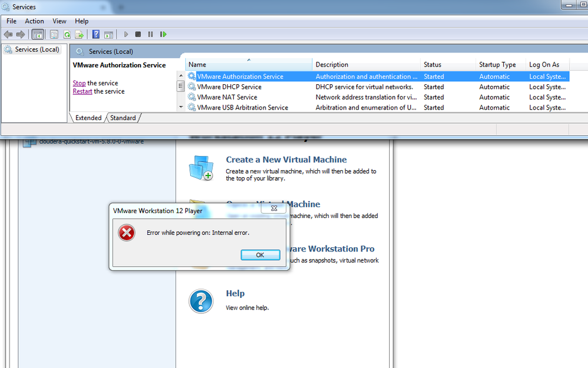Select Services (Local) in the console tree
588x368 pixels.
(36, 49)
